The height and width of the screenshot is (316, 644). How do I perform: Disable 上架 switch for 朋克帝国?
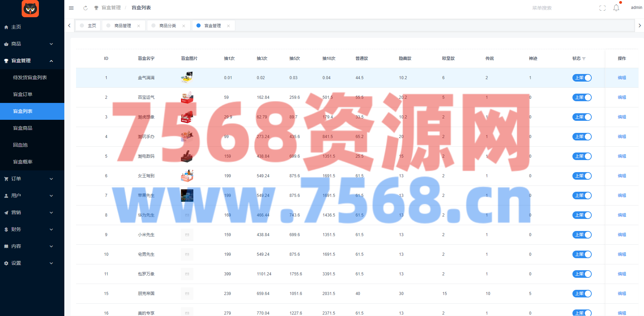(x=582, y=294)
